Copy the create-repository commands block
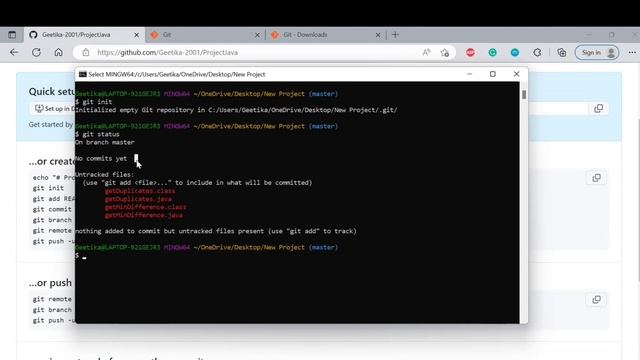This screenshot has width=640, height=360. [x=596, y=178]
